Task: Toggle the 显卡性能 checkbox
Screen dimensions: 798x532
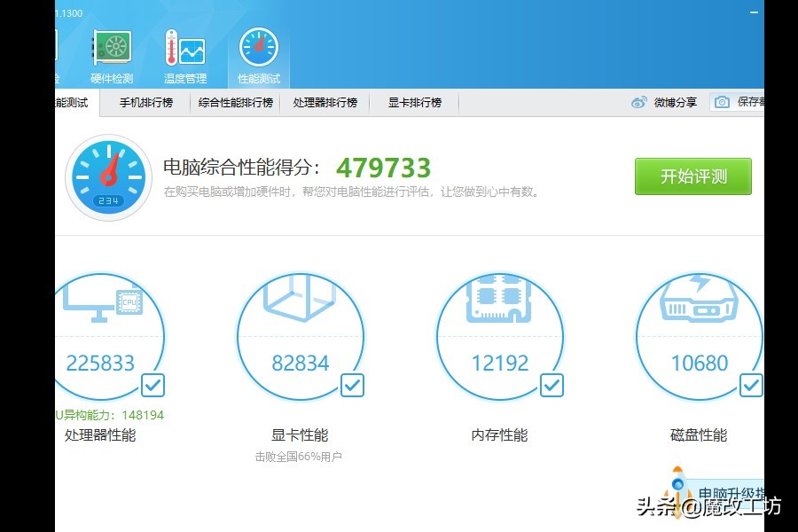Action: pyautogui.click(x=352, y=386)
